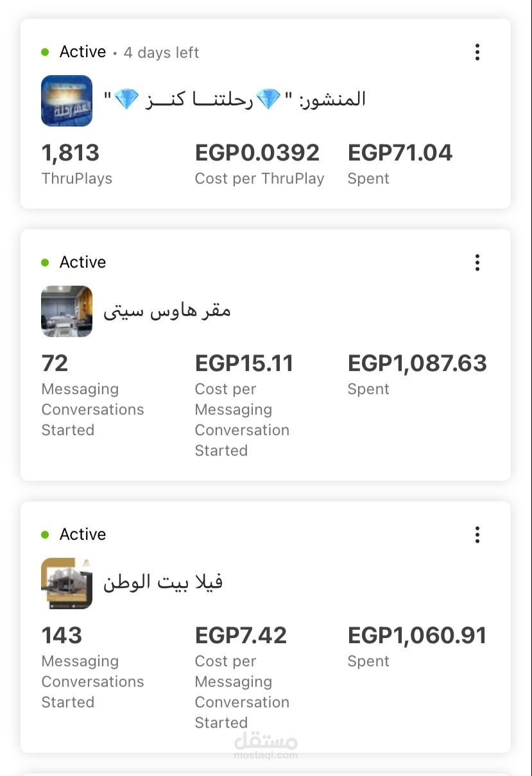This screenshot has width=532, height=776.
Task: Open the three-dot menu for مقر هاوس سيتى ad
Action: pyautogui.click(x=477, y=263)
